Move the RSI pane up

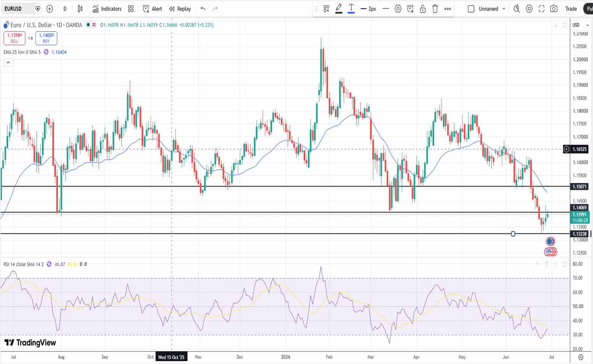coord(537,264)
